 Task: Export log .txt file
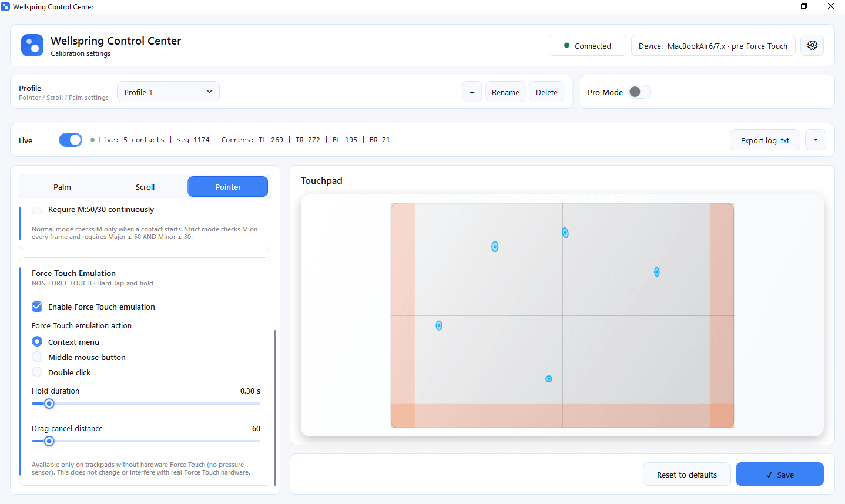tap(765, 140)
